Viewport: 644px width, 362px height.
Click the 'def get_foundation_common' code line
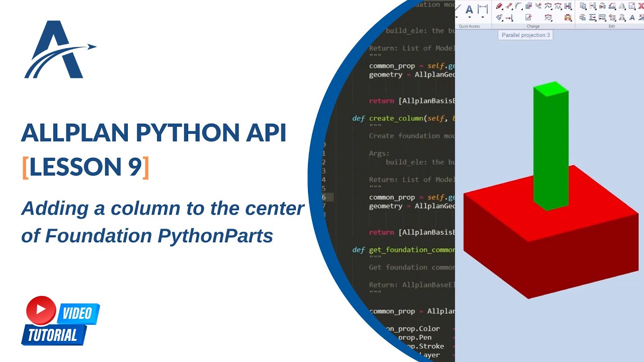click(404, 250)
